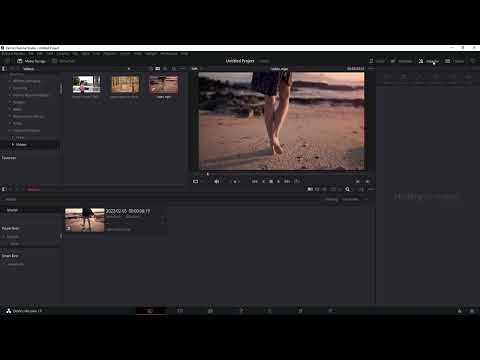Switch media pool to thumbnail view

[317, 189]
